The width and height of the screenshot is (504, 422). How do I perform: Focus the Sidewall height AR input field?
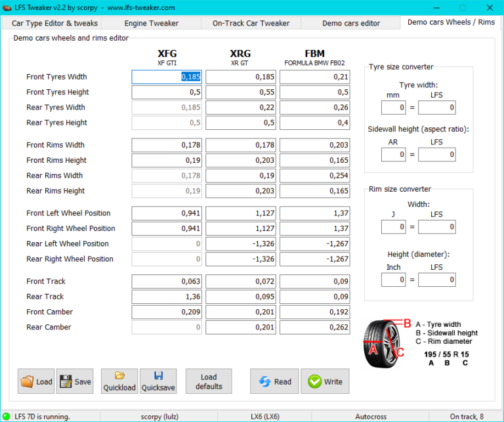coord(394,155)
